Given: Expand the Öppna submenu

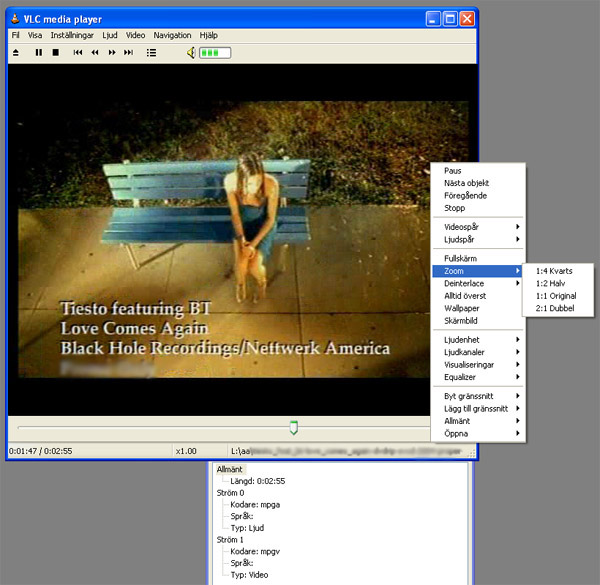Looking at the screenshot, I should 478,433.
